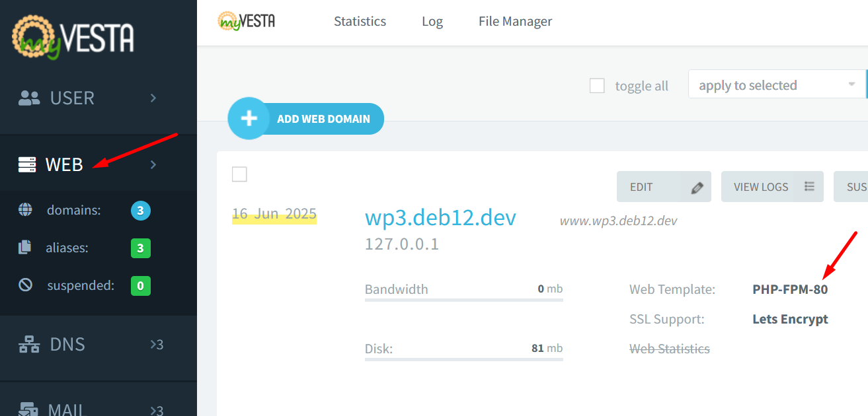
Task: Open the Log tab
Action: pos(432,21)
